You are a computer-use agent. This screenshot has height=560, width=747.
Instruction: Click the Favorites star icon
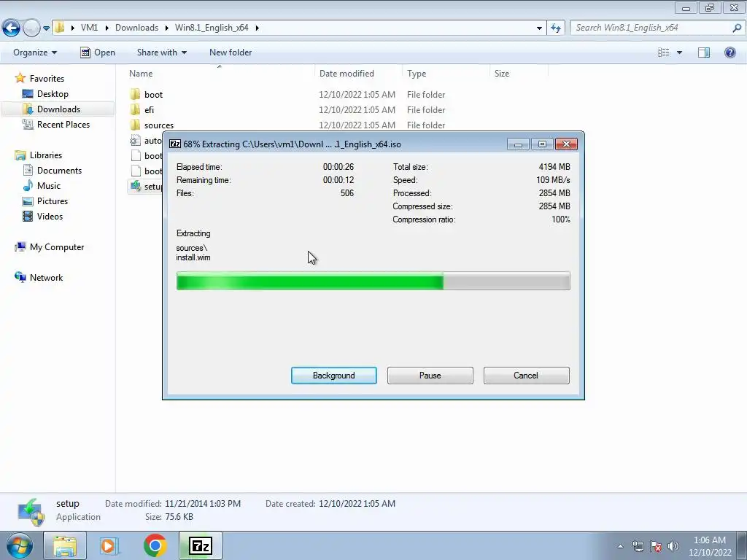pyautogui.click(x=20, y=77)
